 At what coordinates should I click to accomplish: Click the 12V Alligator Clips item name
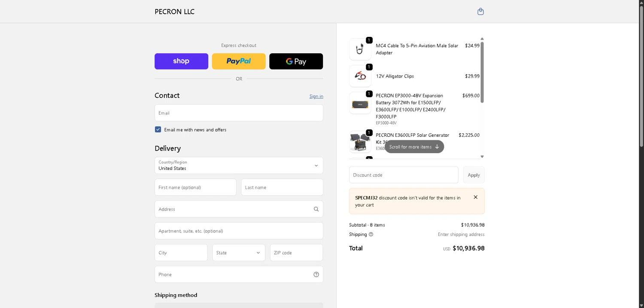click(x=395, y=76)
